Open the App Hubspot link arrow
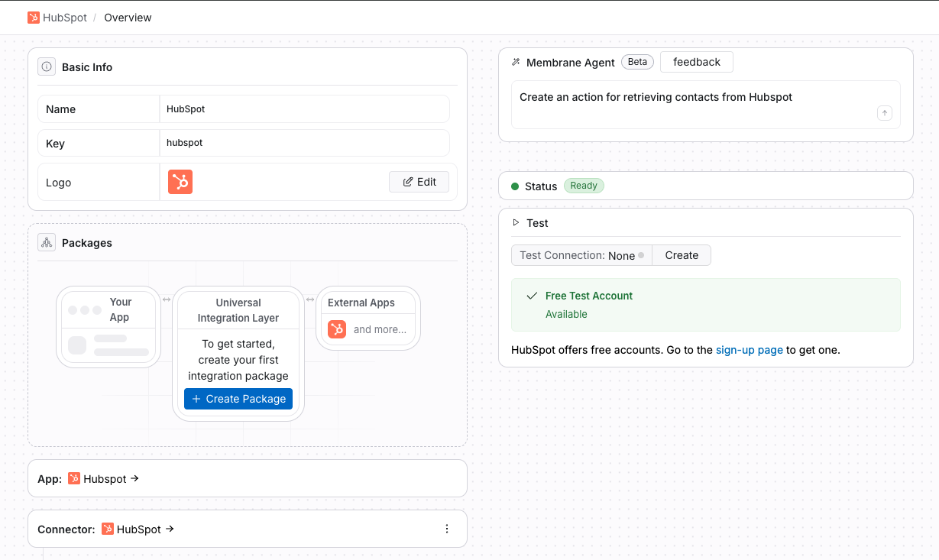Image resolution: width=939 pixels, height=560 pixels. [x=135, y=478]
